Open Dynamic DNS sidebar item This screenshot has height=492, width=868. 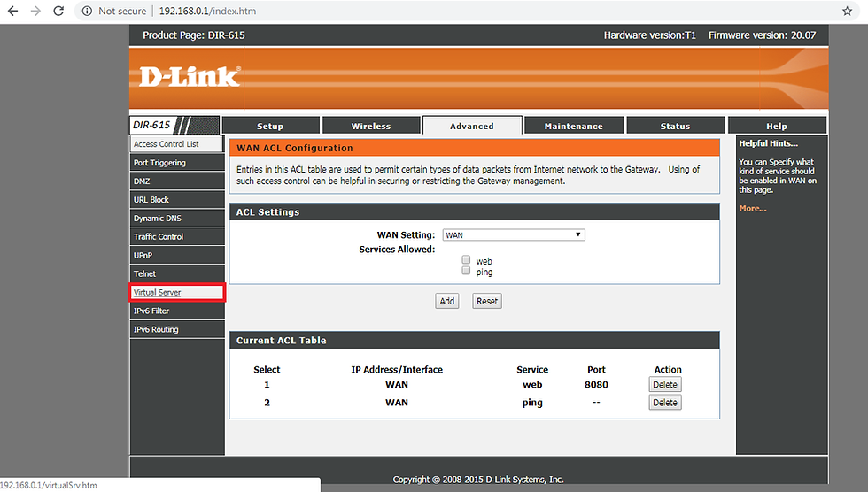click(176, 219)
